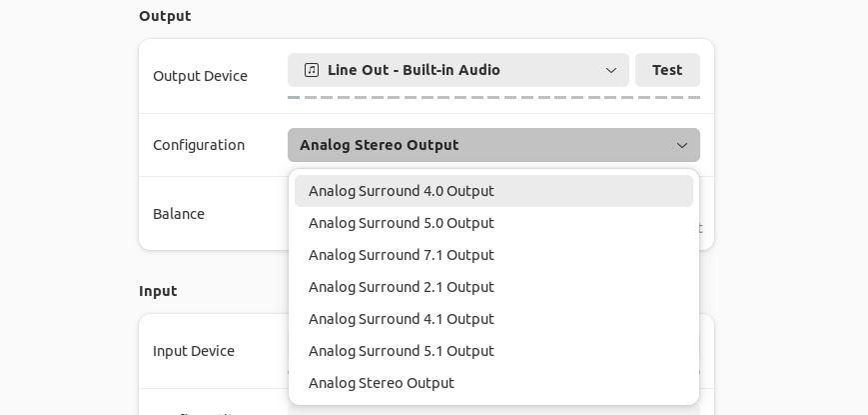
Task: Click the Output Device label
Action: [200, 76]
